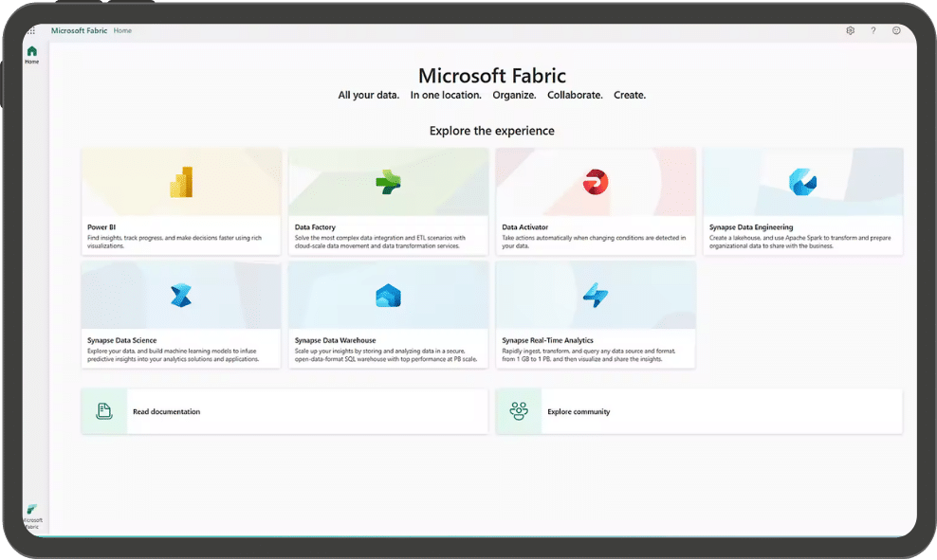This screenshot has height=560, width=937.
Task: Open the Synapse Data Engineering card title
Action: click(x=751, y=227)
